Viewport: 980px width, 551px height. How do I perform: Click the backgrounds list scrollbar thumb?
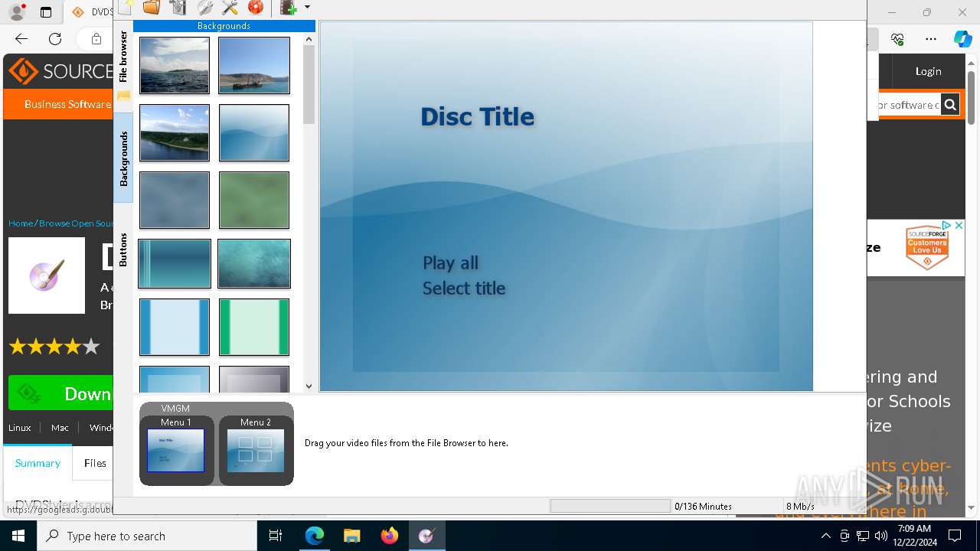coord(309,84)
